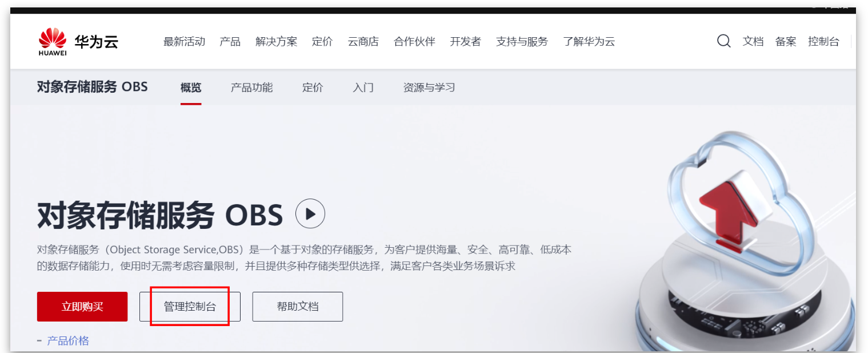
Task: Click the 立即购买 red button
Action: [82, 307]
